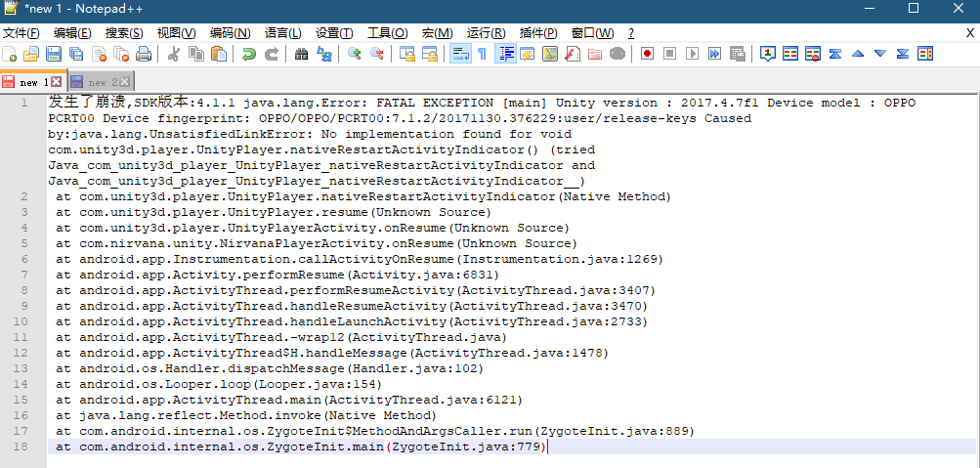Open the 编辑(E) menu

(x=72, y=33)
